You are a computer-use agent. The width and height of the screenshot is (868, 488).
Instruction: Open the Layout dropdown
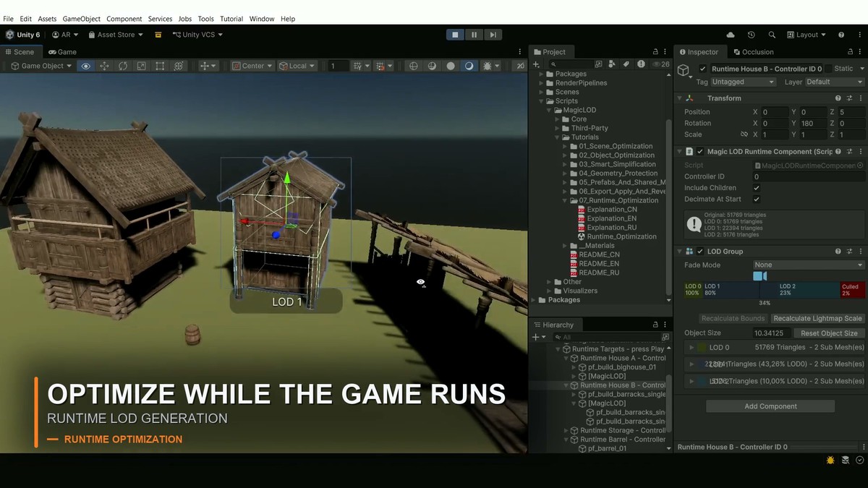pos(807,35)
